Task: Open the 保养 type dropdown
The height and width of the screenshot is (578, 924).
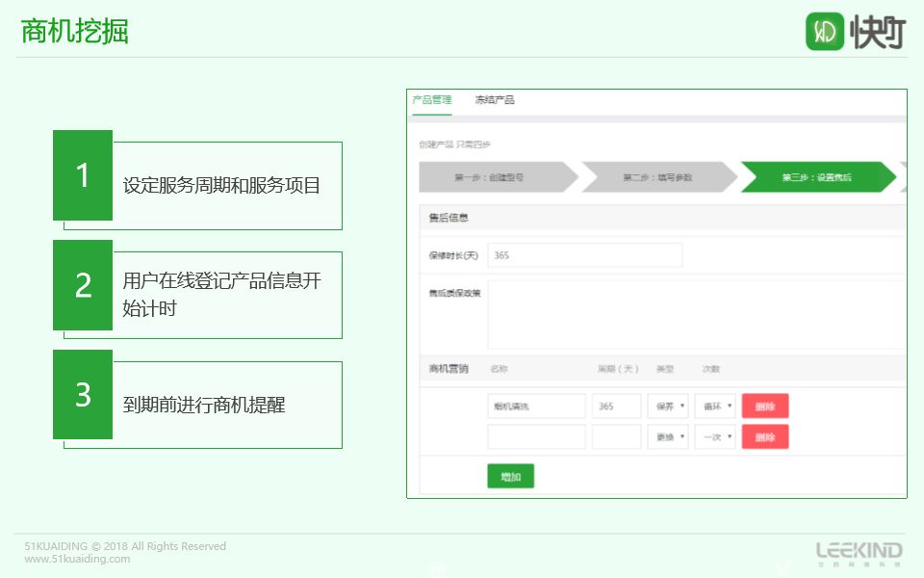Action: coord(668,407)
